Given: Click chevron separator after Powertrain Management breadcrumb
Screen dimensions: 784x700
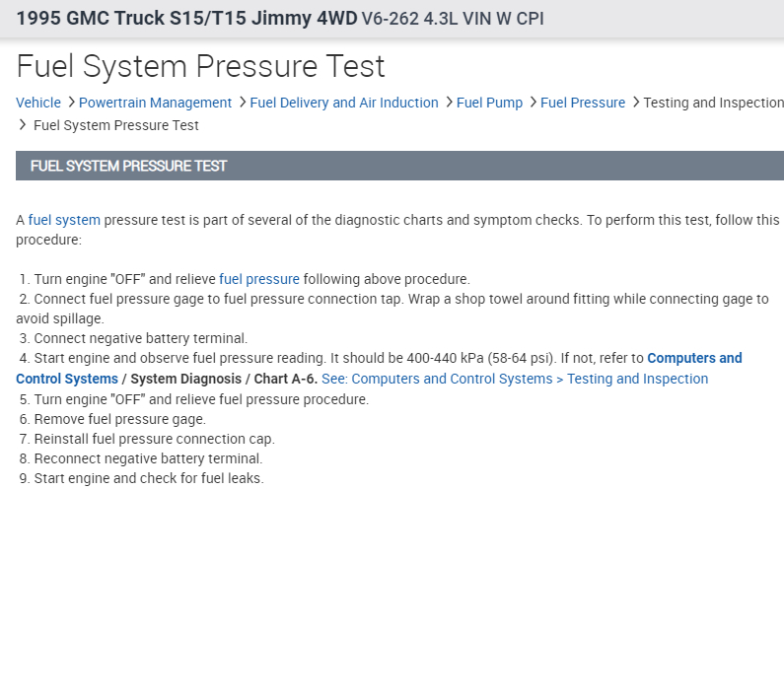Looking at the screenshot, I should coord(243,102).
